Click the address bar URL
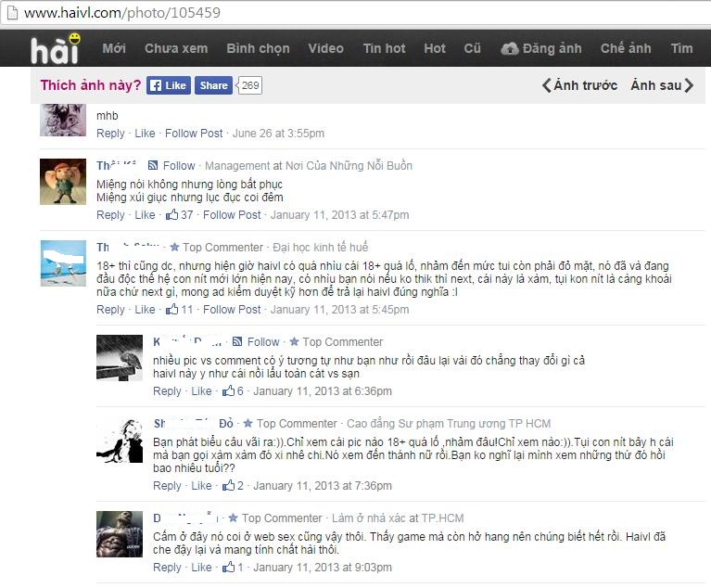Viewport: 711px width, 588px height. click(122, 13)
